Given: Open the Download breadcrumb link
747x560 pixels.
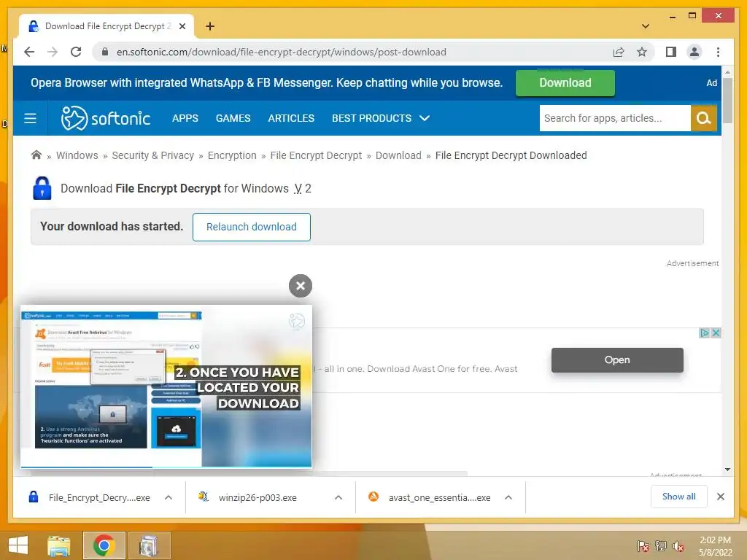Looking at the screenshot, I should 398,155.
